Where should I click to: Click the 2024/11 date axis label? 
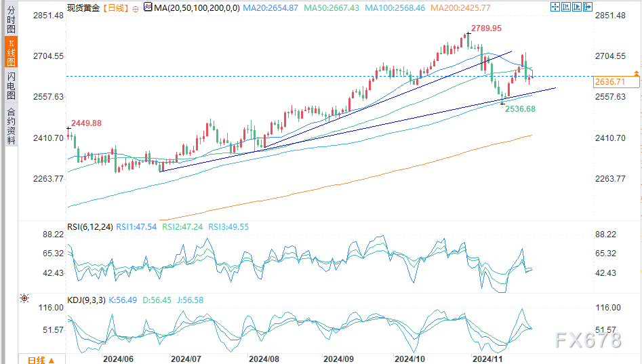pos(487,359)
